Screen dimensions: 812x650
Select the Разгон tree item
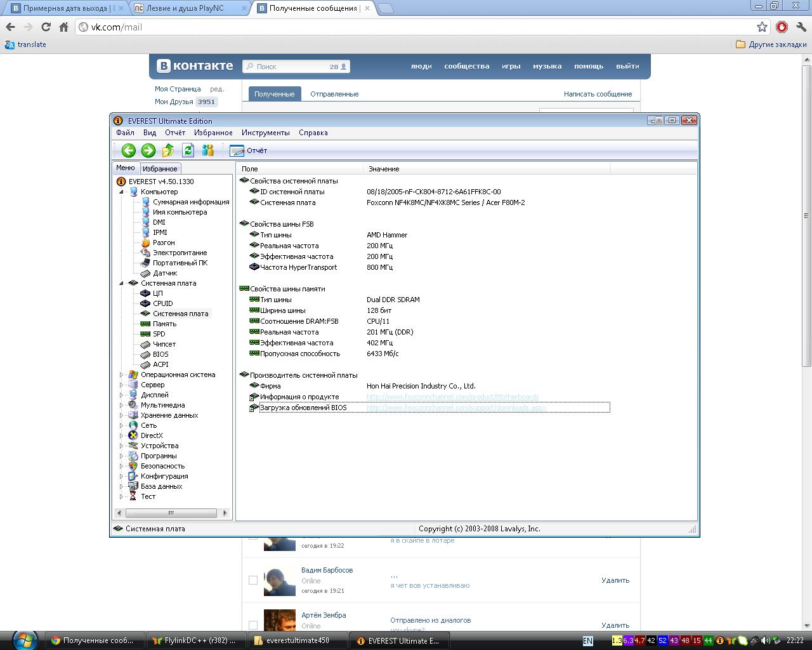click(x=164, y=242)
